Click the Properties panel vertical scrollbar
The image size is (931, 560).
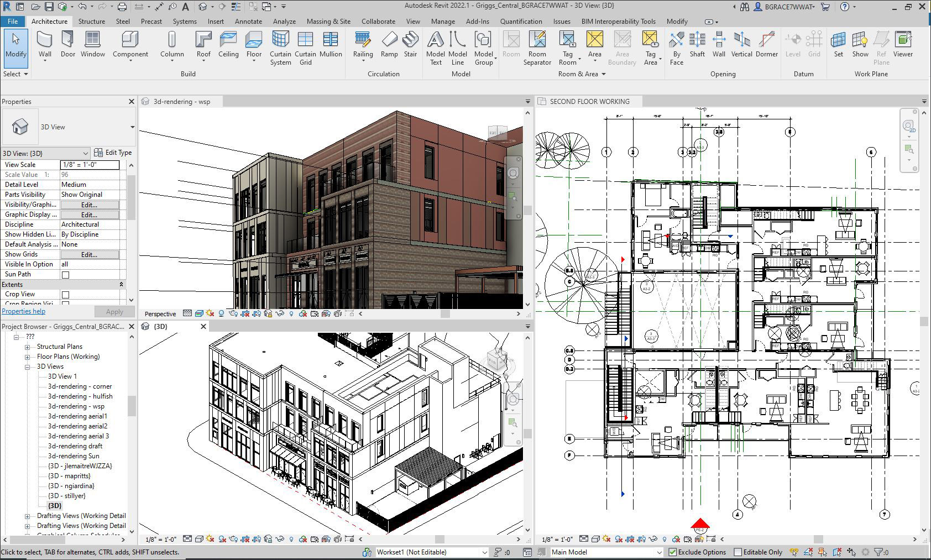coord(132,197)
